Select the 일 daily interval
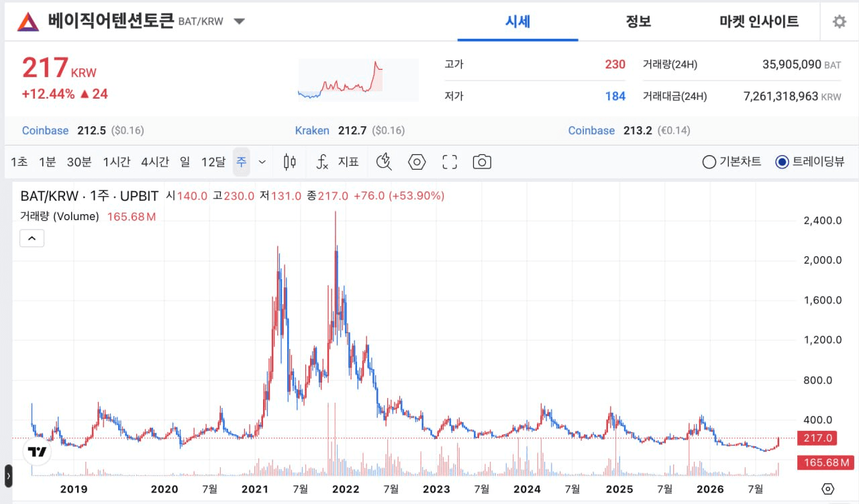 [x=185, y=162]
